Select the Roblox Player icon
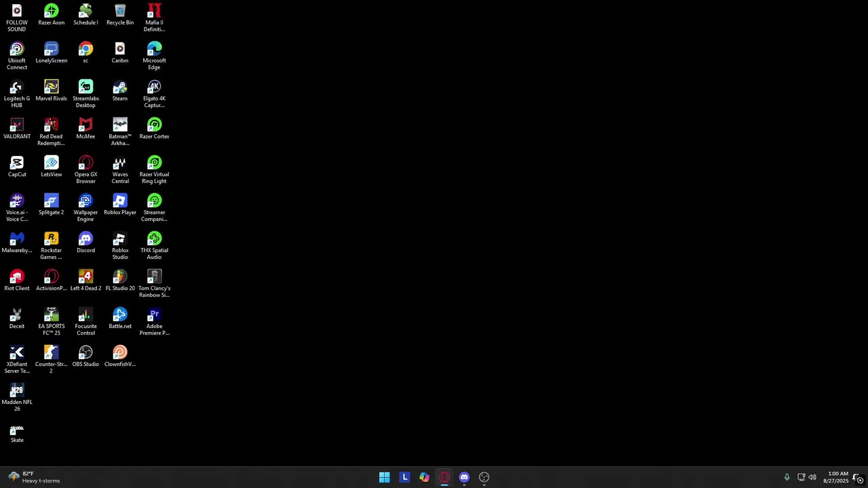 120,205
